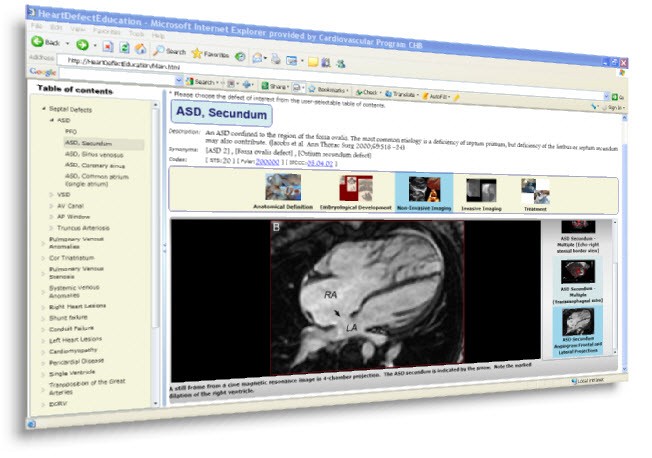Image resolution: width=652 pixels, height=458 pixels.
Task: Click the History clock icon
Action: coord(240,57)
